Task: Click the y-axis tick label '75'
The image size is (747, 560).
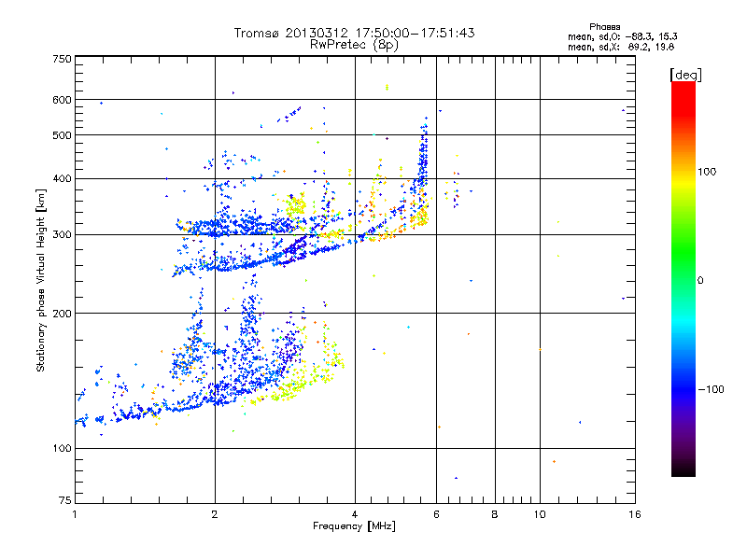Action: coord(65,500)
